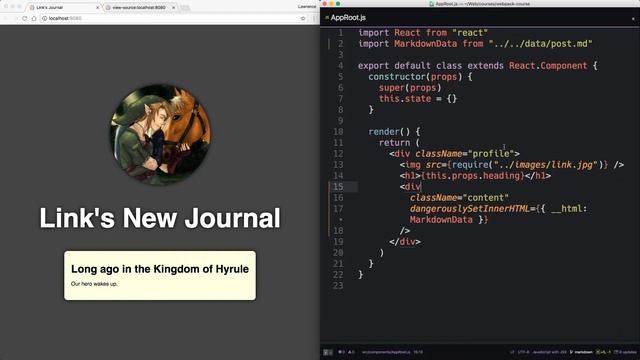Change JavaScript with JSX grammar selector
640x360 pixels.
[x=549, y=352]
